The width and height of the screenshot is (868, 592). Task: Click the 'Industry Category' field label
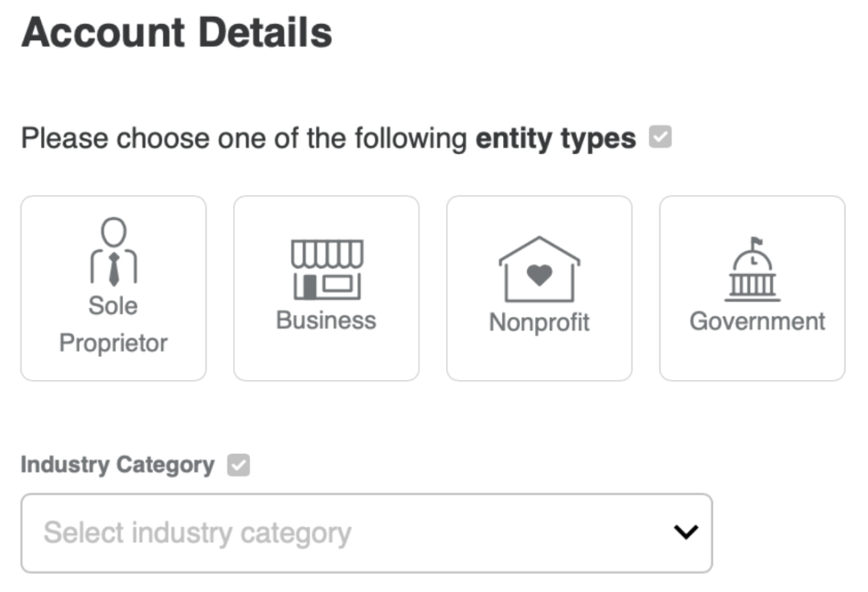click(x=117, y=465)
